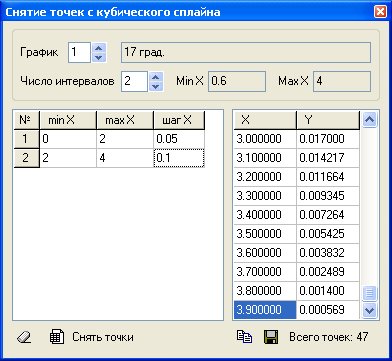Select X cell 3.000000
392x361 pixels.
click(265, 139)
